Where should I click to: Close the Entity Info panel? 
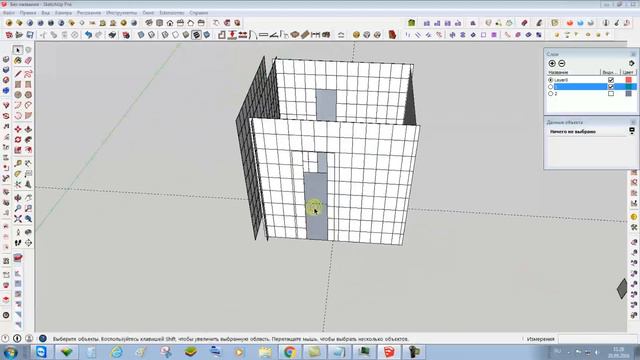[633, 122]
